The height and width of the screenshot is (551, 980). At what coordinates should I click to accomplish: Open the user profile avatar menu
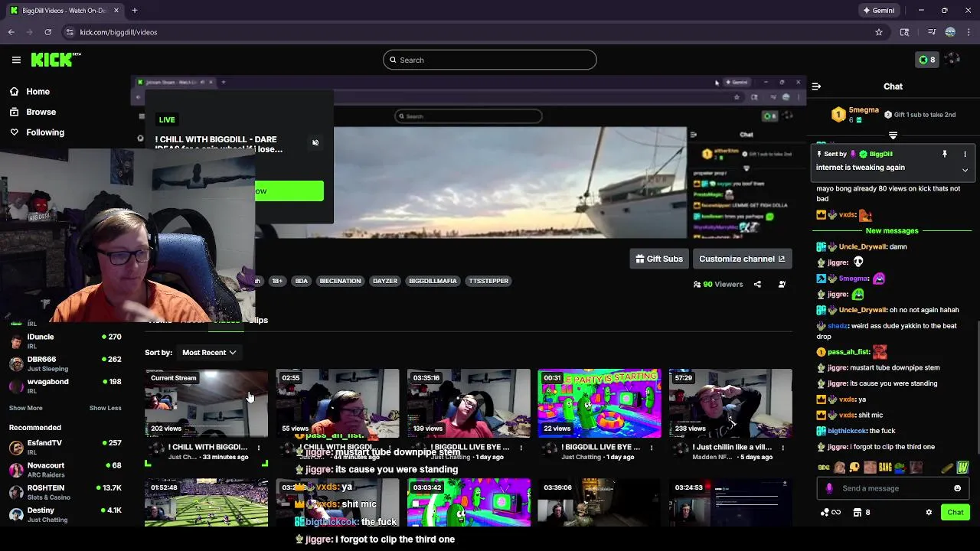[952, 60]
